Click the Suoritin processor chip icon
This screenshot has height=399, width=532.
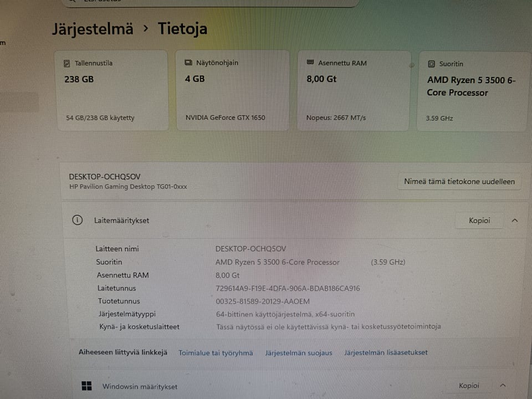[x=431, y=64]
